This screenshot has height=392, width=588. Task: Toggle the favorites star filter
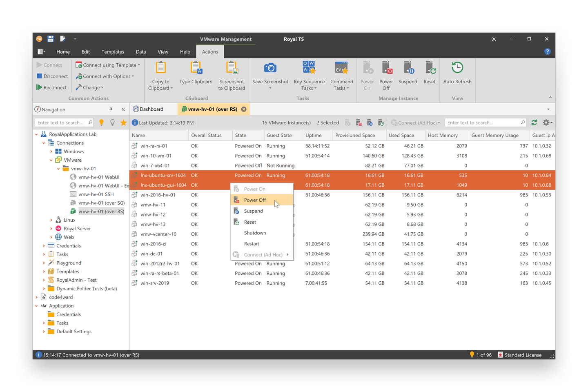(x=123, y=122)
